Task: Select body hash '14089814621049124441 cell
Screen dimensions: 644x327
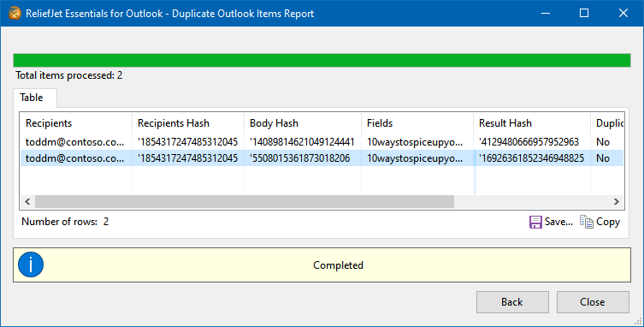Action: (x=302, y=142)
